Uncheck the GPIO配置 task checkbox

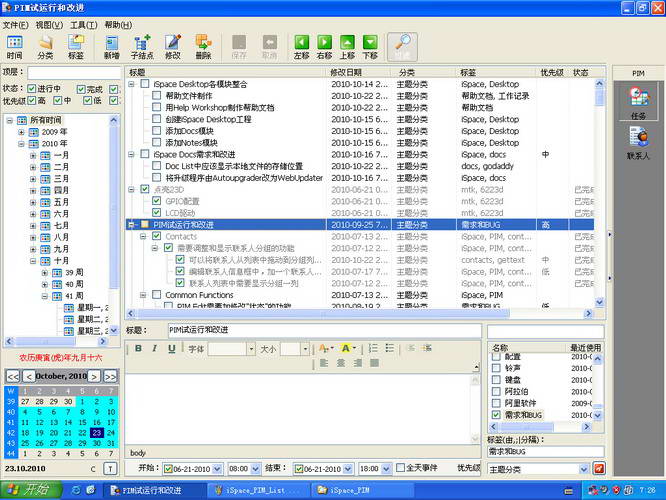[x=157, y=201]
